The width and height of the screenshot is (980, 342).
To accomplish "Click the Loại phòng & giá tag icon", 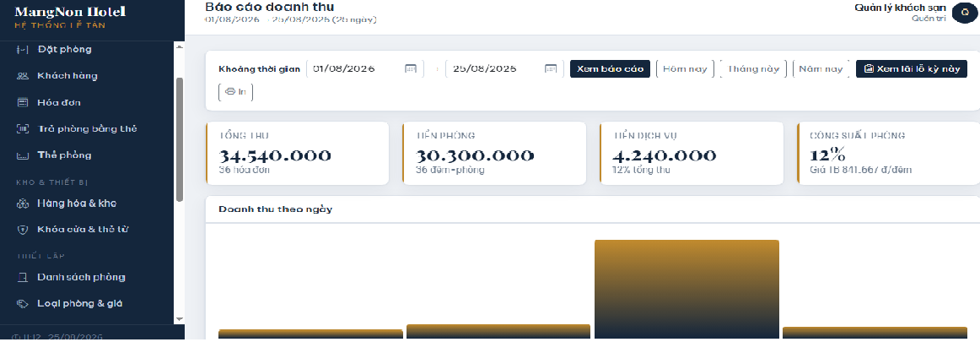I will (23, 304).
